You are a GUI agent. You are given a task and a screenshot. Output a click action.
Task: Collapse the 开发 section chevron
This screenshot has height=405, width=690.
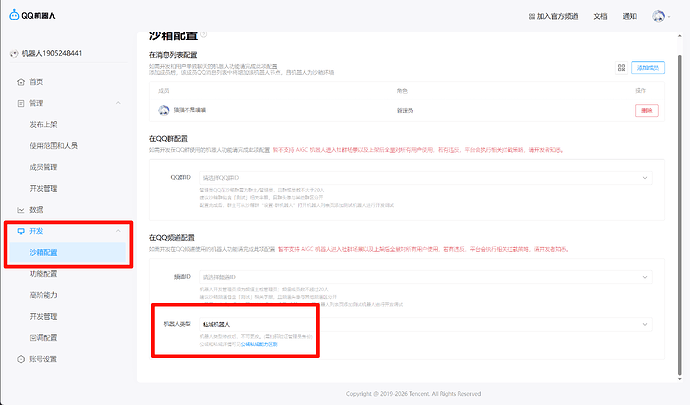[118, 231]
